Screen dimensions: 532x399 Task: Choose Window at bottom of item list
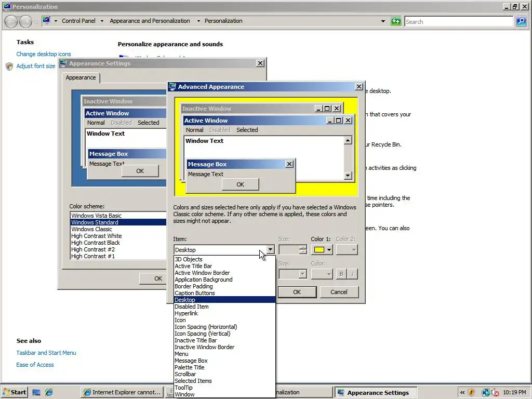[x=224, y=394]
